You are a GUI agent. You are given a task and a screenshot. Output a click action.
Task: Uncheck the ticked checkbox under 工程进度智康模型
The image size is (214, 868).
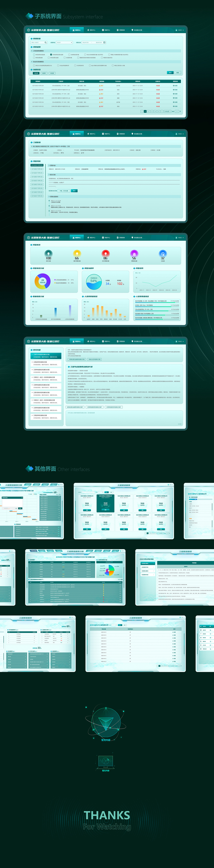51,54
